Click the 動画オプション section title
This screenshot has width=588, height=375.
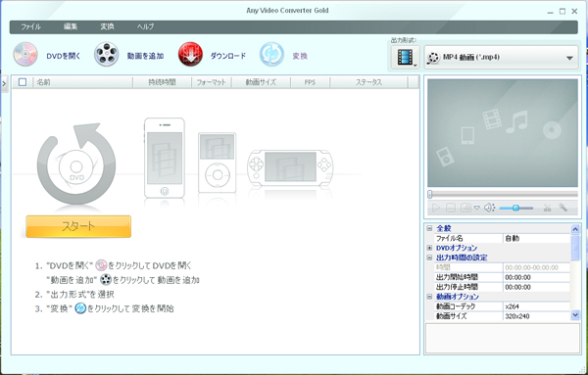click(x=458, y=297)
